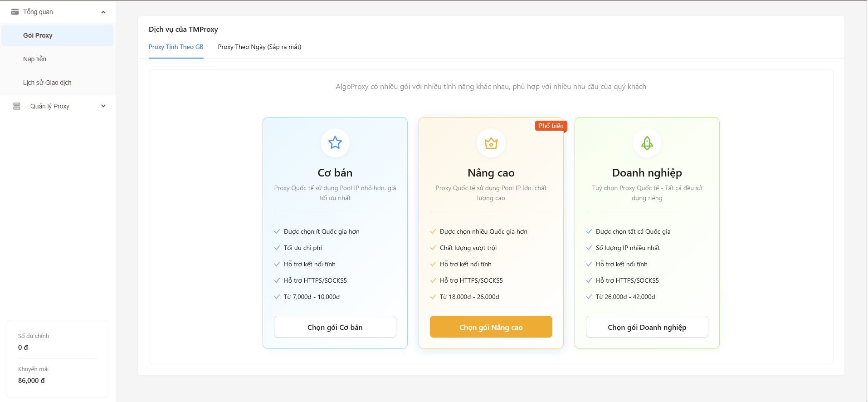This screenshot has height=402, width=868.
Task: Select Gói Proxy in the sidebar
Action: (38, 35)
